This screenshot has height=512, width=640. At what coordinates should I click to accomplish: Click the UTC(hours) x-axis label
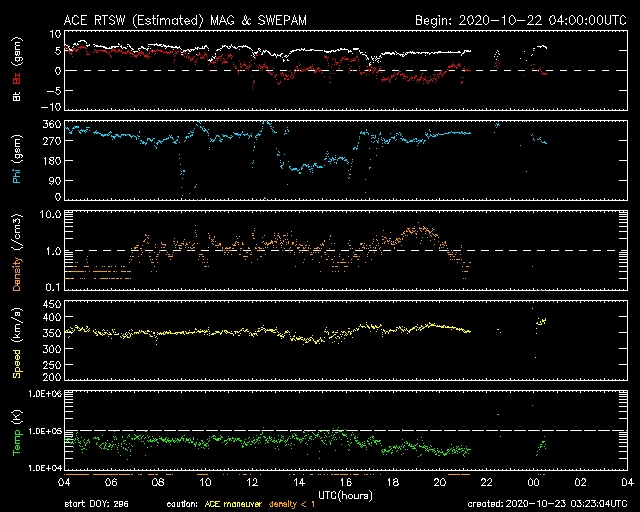pyautogui.click(x=346, y=493)
